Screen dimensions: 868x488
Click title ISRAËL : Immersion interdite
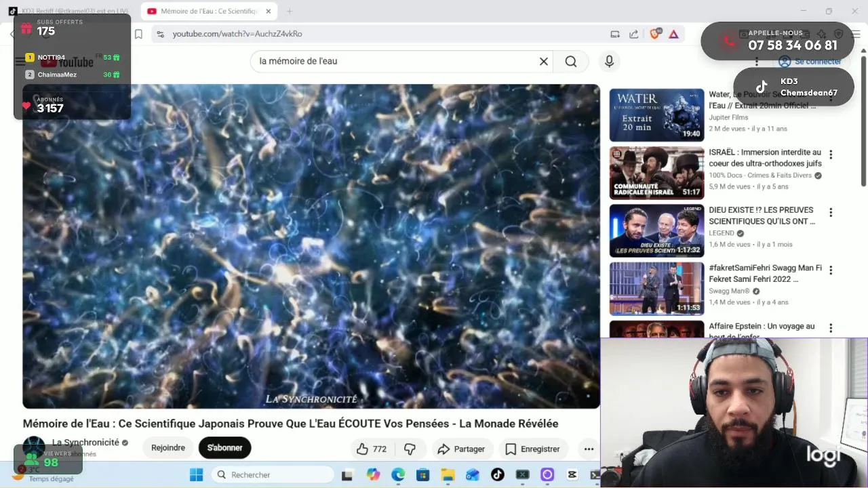click(x=765, y=158)
